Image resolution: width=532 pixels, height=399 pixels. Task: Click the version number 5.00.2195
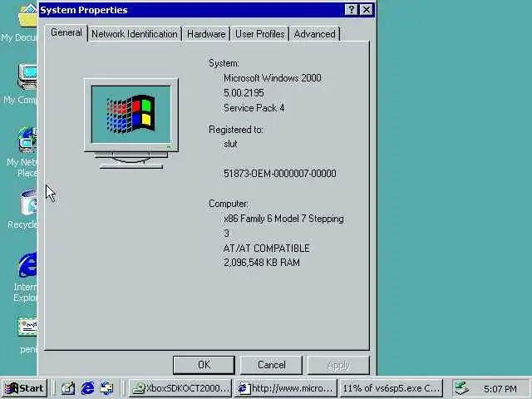(x=244, y=93)
